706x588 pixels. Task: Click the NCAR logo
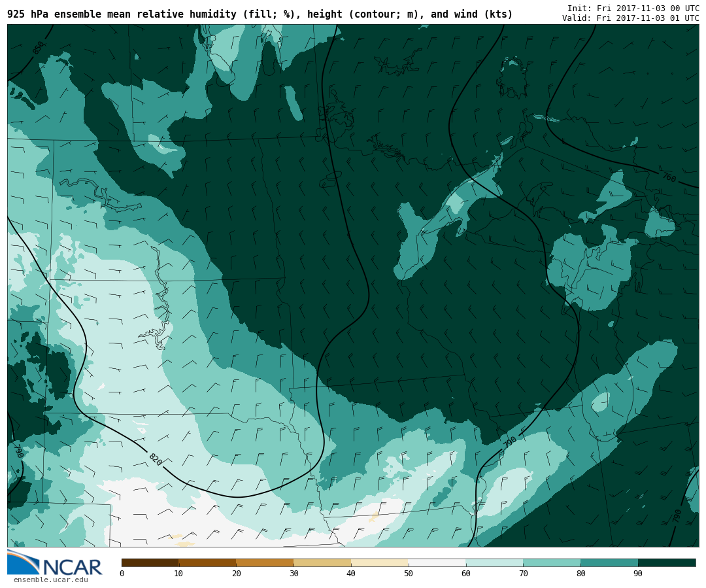(54, 562)
